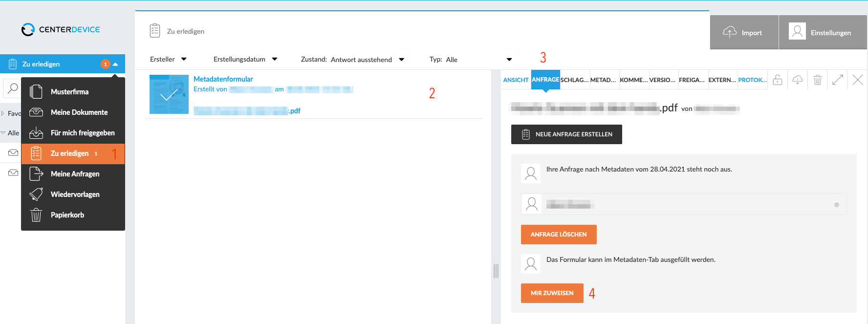Click the user avatar beside pending request message
868x324 pixels.
531,173
